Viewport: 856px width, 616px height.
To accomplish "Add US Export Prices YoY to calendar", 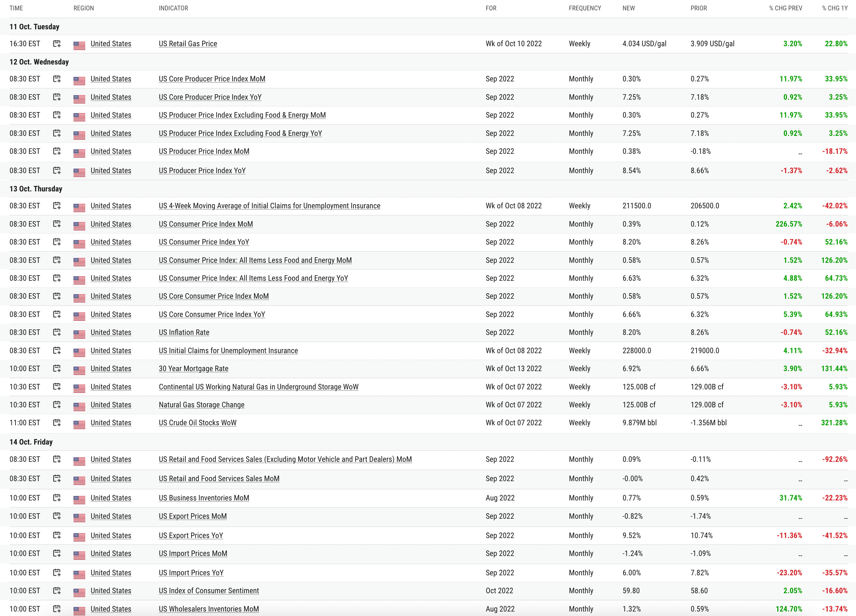I will tap(57, 535).
